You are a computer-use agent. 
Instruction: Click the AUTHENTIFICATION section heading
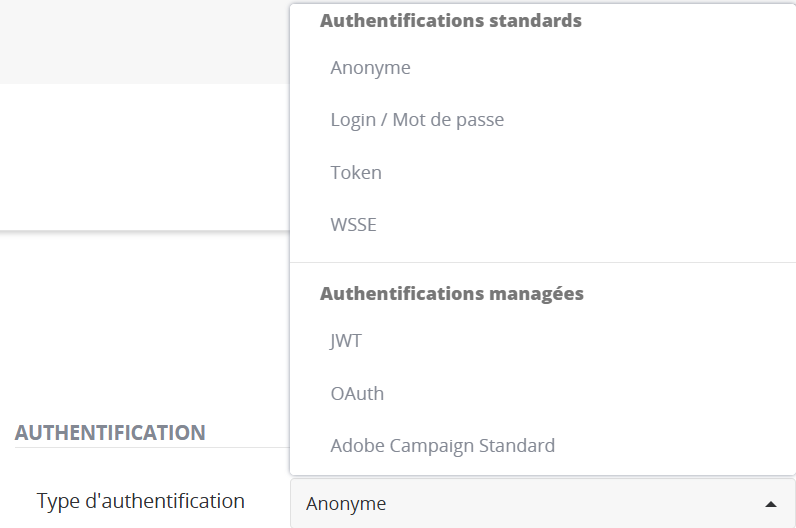(x=110, y=433)
